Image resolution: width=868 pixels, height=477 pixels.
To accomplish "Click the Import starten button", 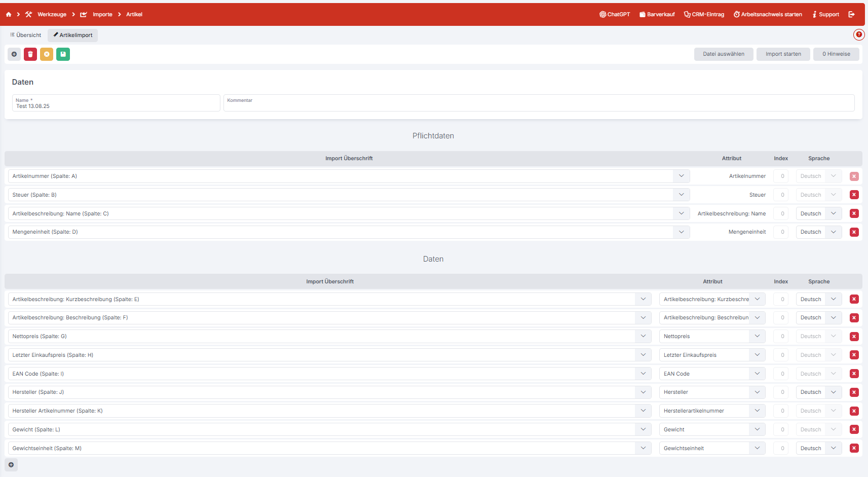I will (783, 54).
